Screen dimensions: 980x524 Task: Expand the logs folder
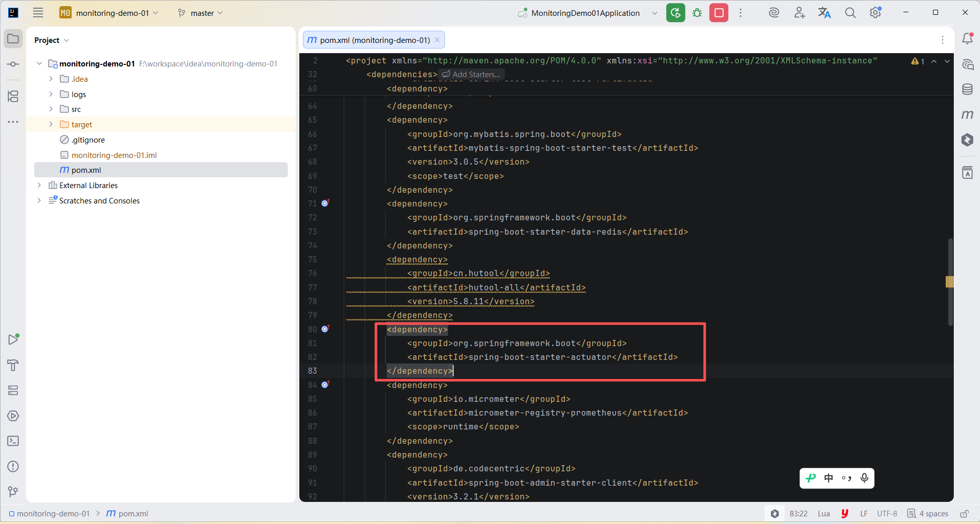pos(51,94)
